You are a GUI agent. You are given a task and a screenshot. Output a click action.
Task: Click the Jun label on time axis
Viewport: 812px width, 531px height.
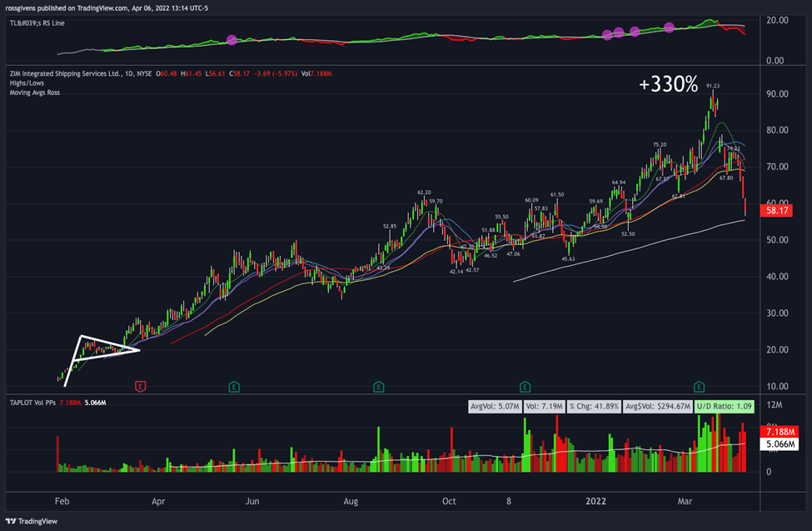coord(252,501)
